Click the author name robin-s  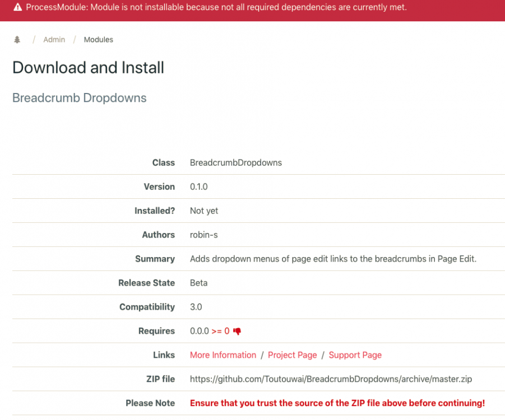click(203, 235)
